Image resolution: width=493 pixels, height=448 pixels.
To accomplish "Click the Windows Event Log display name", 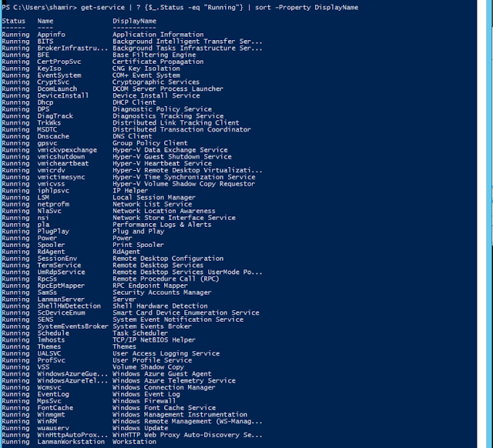I will 146,394.
